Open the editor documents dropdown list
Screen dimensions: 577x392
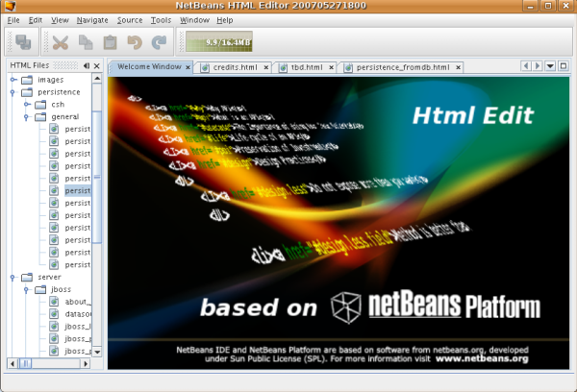[550, 66]
